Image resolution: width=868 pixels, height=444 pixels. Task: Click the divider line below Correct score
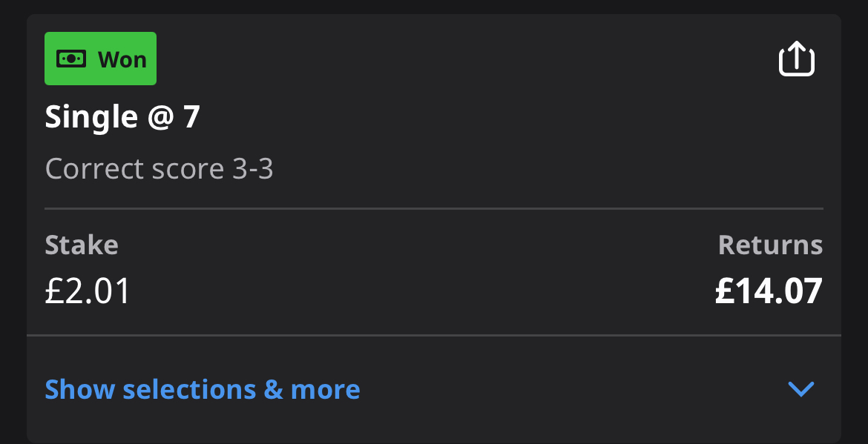[434, 208]
